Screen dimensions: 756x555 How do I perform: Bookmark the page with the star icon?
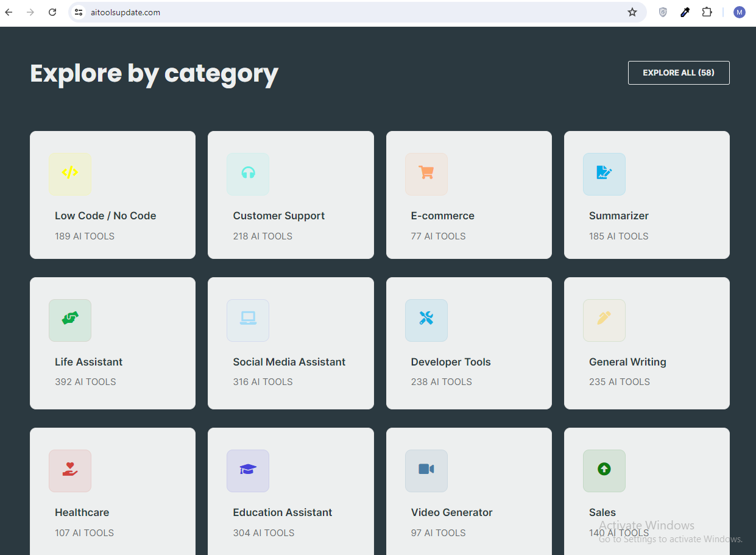(632, 12)
